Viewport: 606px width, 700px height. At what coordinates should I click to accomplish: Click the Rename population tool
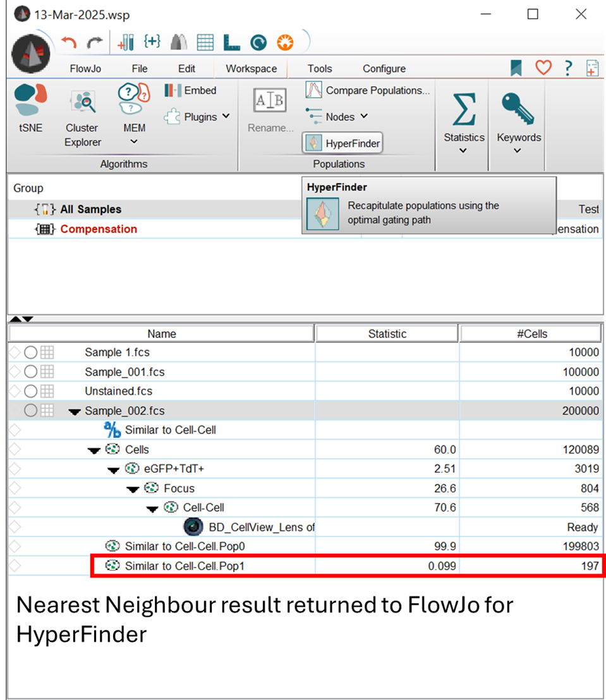click(270, 111)
